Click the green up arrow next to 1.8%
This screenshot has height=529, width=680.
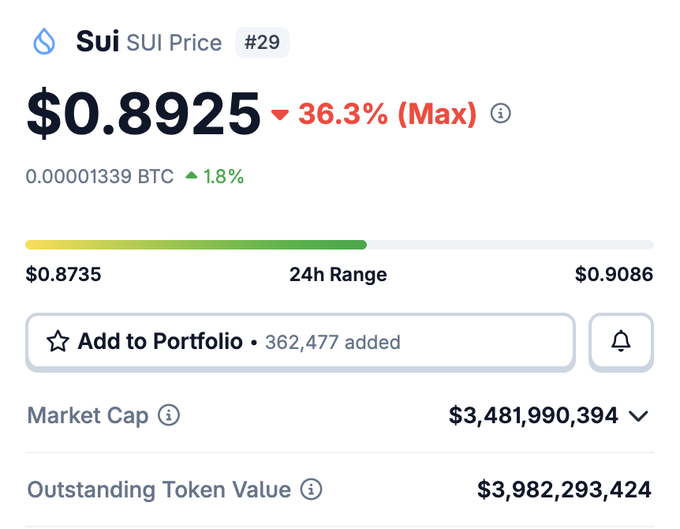[x=193, y=177]
